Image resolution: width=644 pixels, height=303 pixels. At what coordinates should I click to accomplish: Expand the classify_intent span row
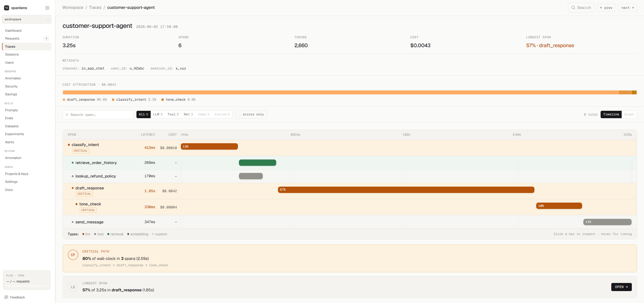[350, 148]
